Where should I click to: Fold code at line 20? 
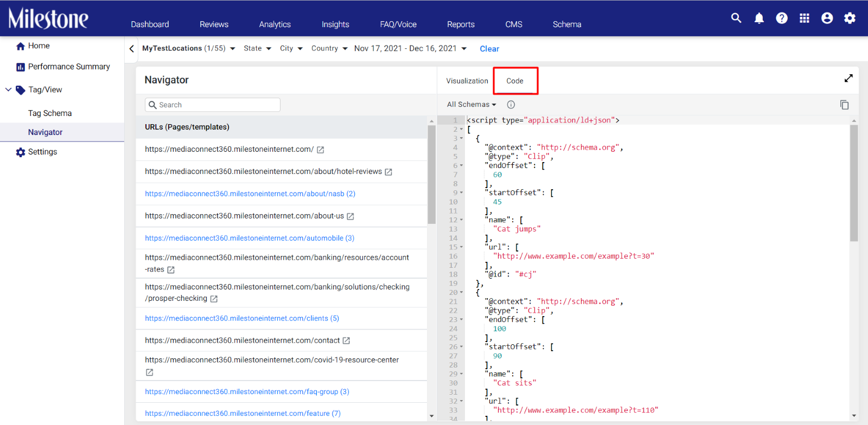tap(462, 293)
